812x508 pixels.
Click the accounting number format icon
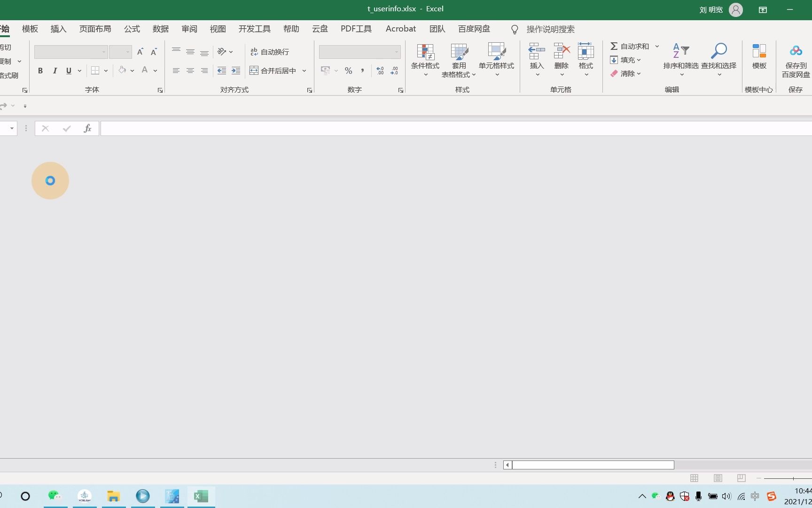click(325, 71)
